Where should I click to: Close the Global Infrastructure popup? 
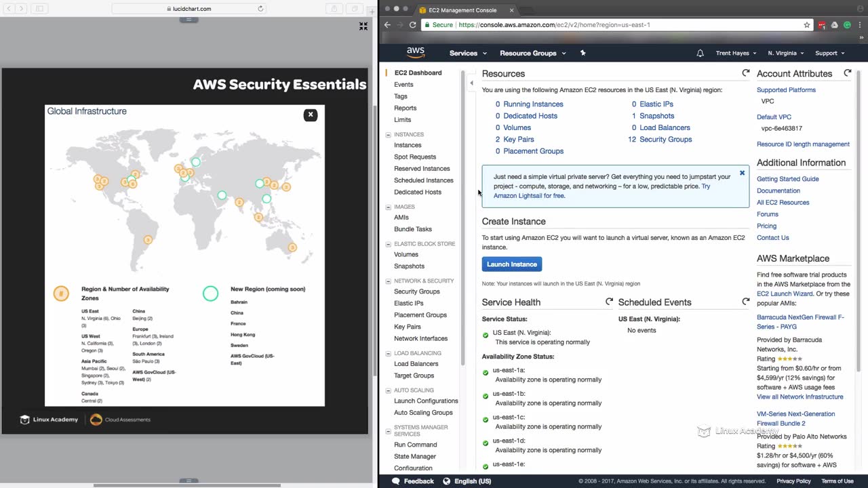(x=311, y=115)
